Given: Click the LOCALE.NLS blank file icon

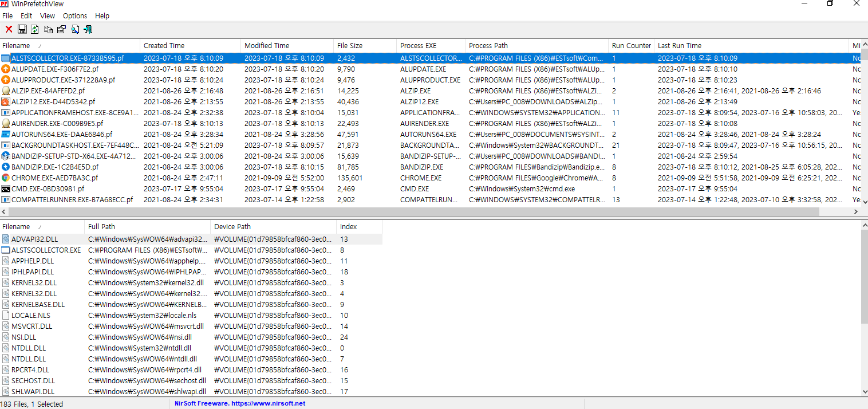Looking at the screenshot, I should pos(6,316).
